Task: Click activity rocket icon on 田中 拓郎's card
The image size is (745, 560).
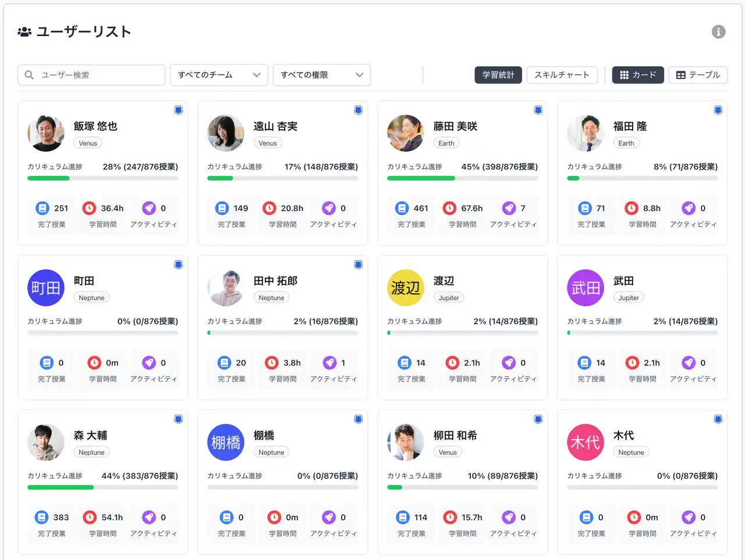Action: point(329,363)
